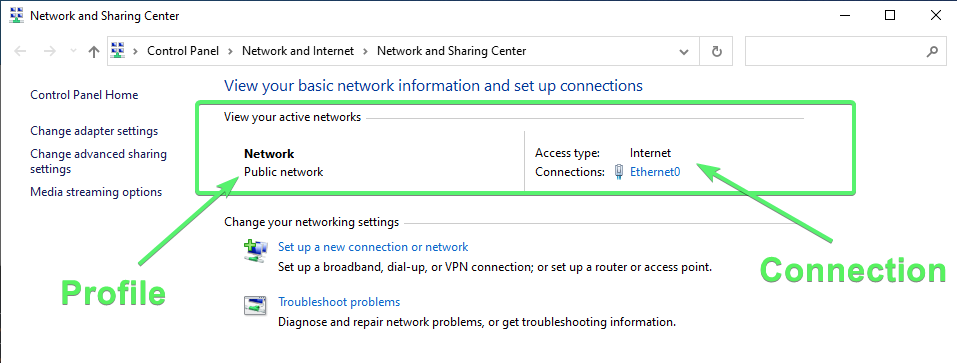Open the recent locations dropdown arrow
The image size is (957, 363).
73,52
